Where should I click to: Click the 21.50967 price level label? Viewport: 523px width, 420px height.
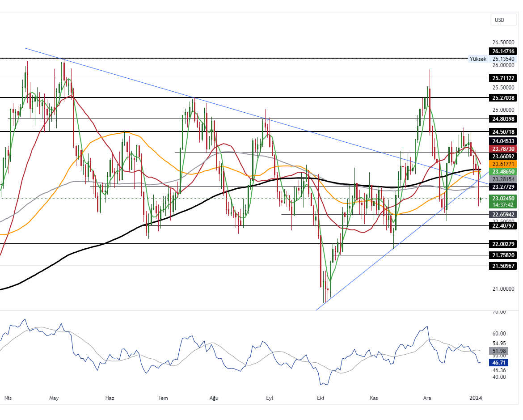[503, 266]
